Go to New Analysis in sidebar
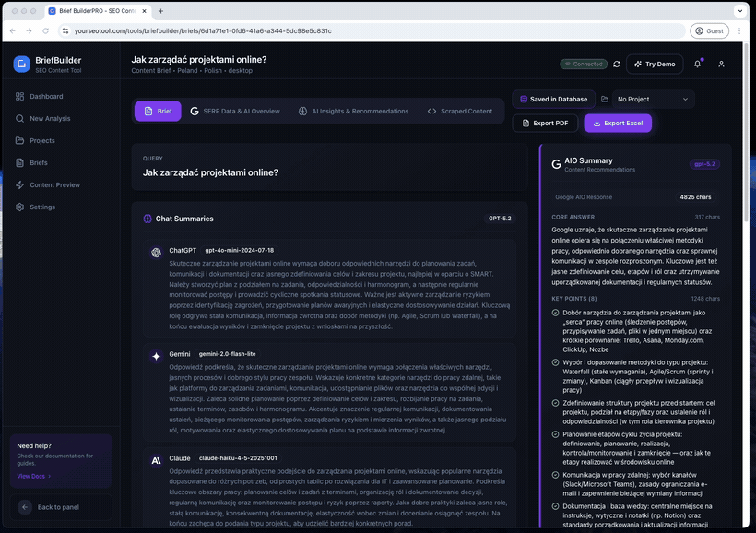Viewport: 756px width, 533px height. (50, 118)
